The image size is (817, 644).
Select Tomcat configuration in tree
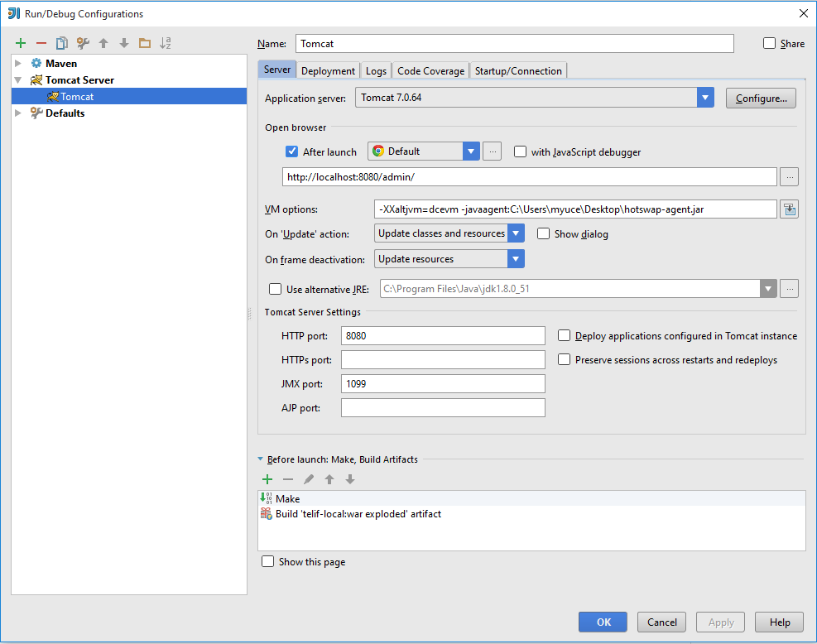pyautogui.click(x=129, y=96)
